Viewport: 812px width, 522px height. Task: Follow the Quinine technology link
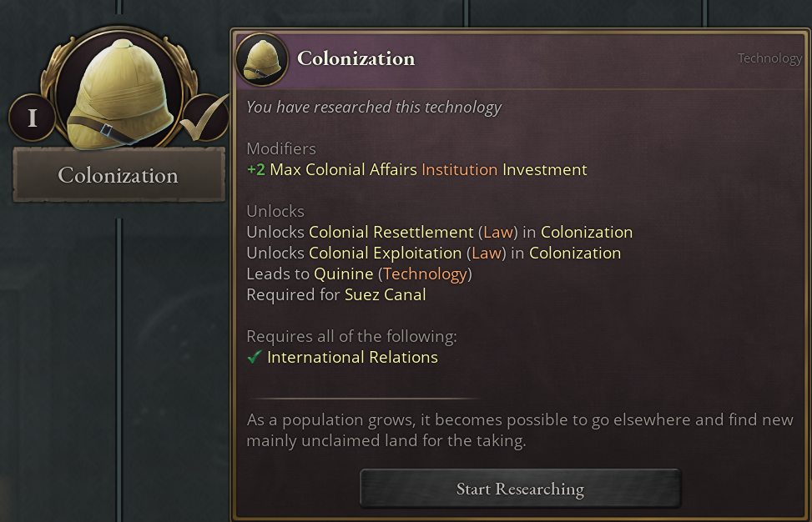342,274
